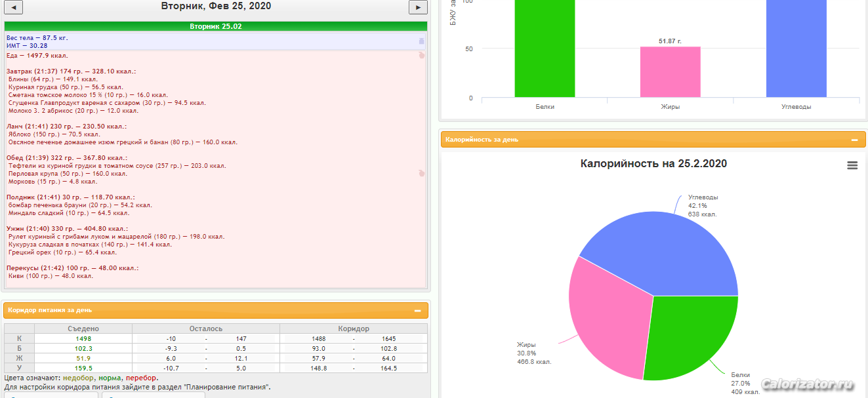Click the lower apple icon near Обед

click(x=421, y=173)
